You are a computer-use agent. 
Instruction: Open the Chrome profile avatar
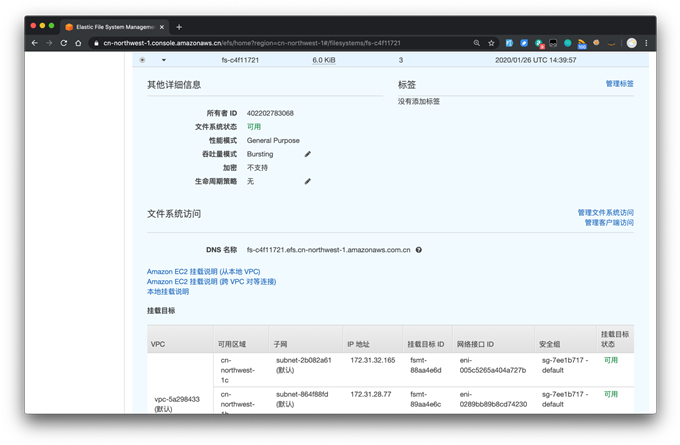pyautogui.click(x=632, y=43)
